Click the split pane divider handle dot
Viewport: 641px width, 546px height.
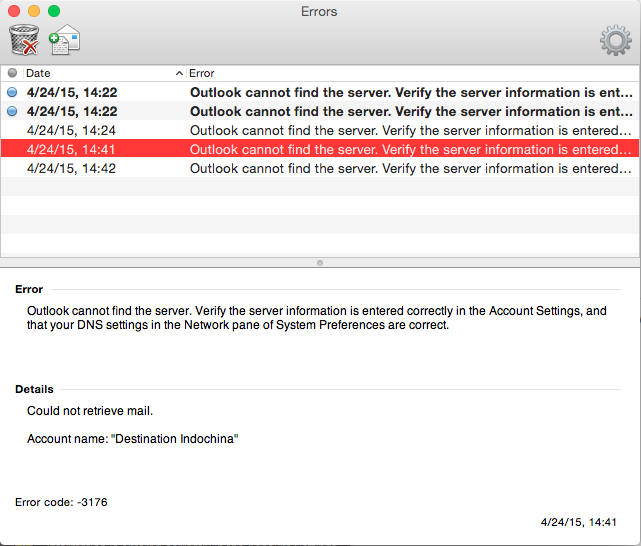click(320, 263)
